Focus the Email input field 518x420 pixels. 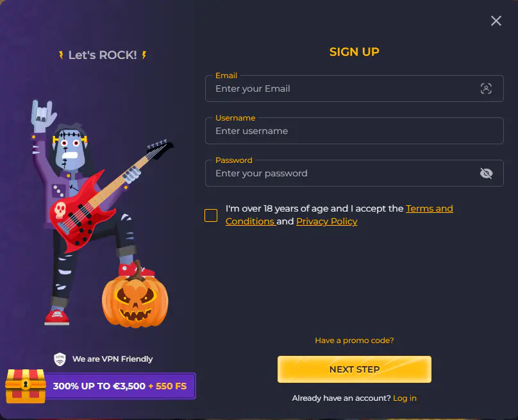(354, 88)
